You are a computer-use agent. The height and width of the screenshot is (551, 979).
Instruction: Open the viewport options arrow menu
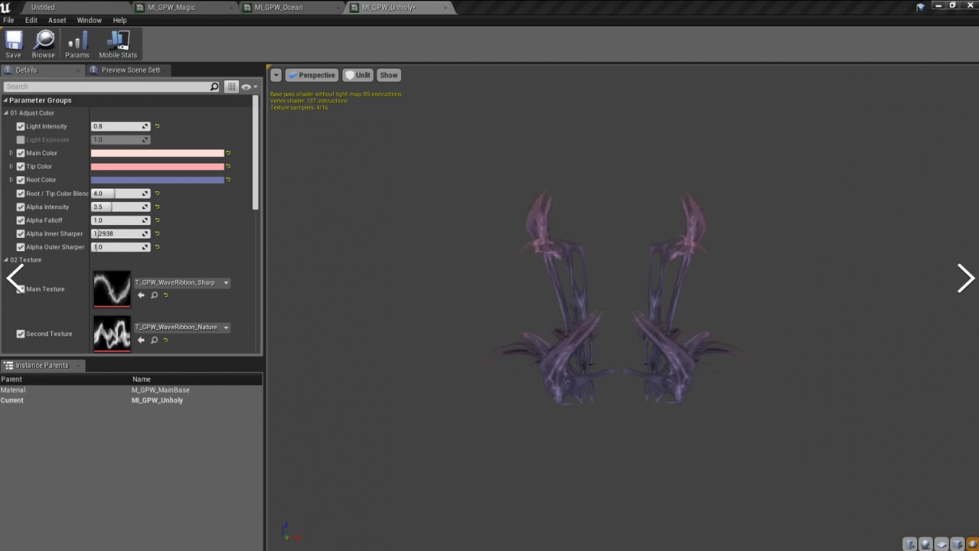[276, 75]
